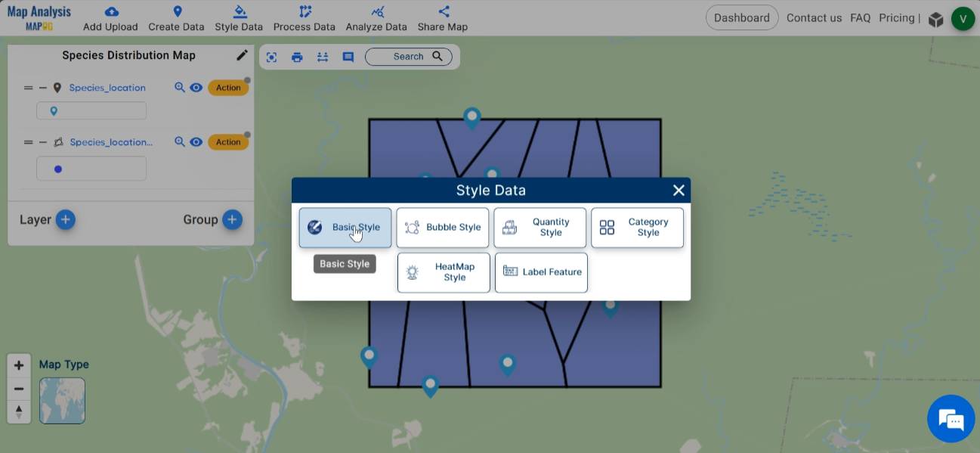Viewport: 980px width, 453px height.
Task: Open the user profile avatar V
Action: point(963,18)
